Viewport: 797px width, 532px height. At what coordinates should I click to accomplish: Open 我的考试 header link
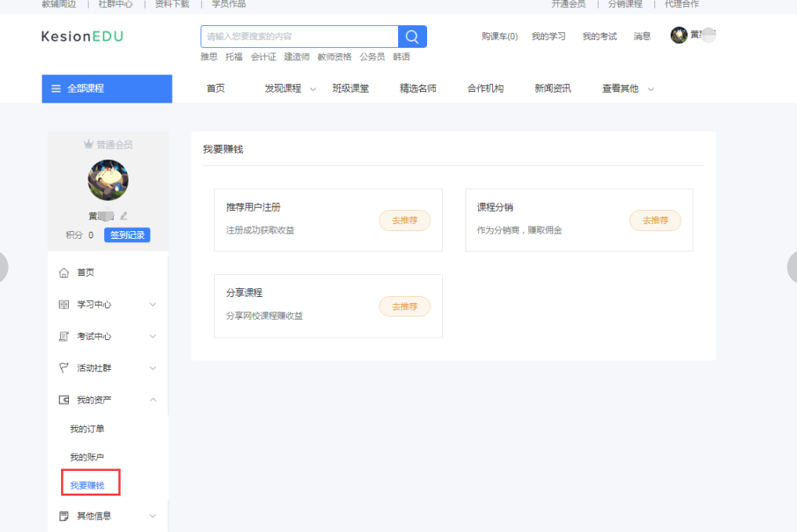click(600, 37)
